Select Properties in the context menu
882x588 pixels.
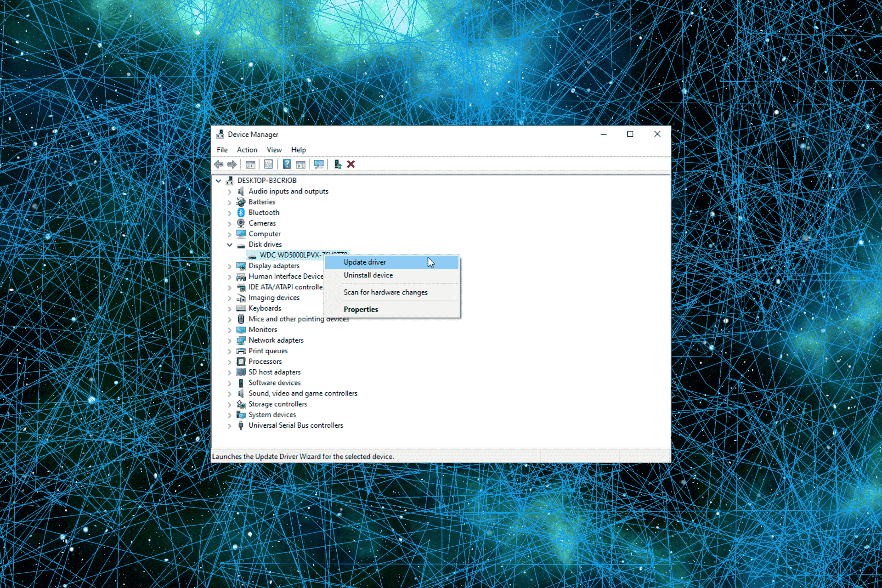tap(361, 309)
